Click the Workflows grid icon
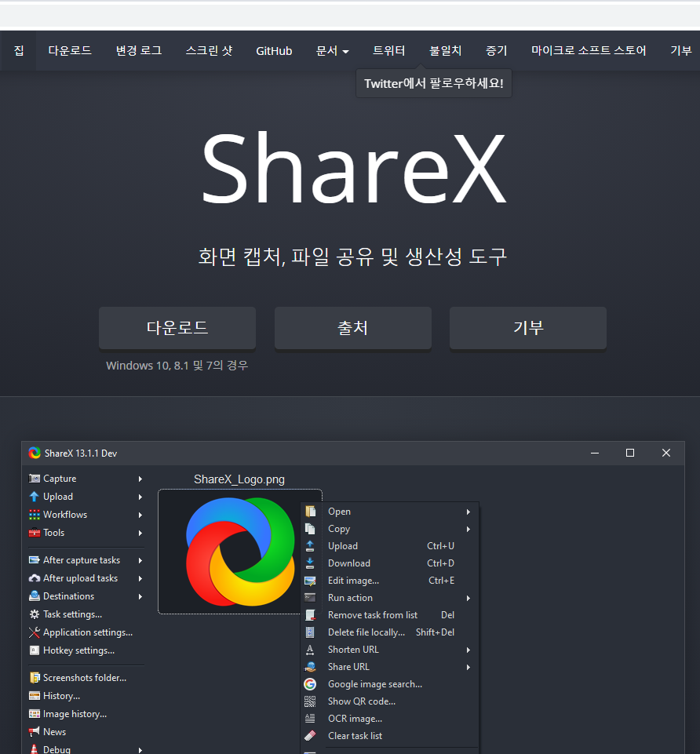700x754 pixels. [x=35, y=515]
